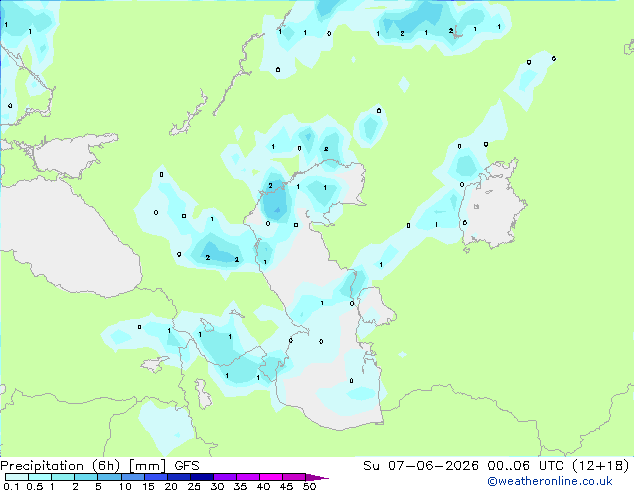Click the 30–35 mm purple legend swatch
This screenshot has width=634, height=490.
coord(224,477)
